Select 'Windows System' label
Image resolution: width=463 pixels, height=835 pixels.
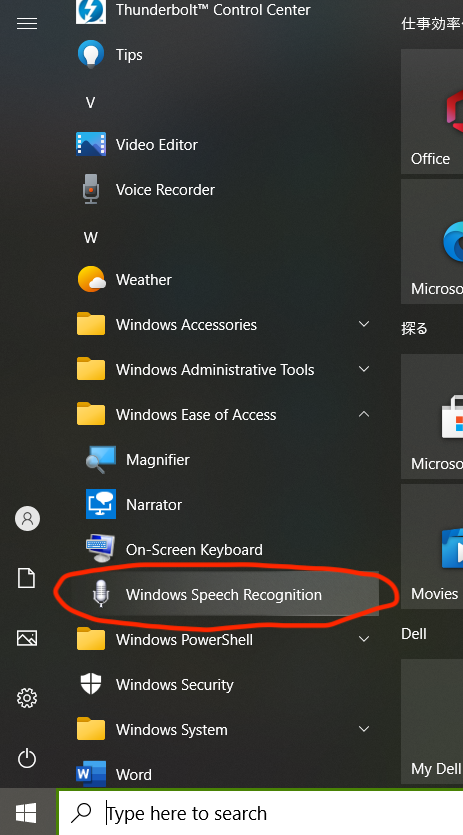pyautogui.click(x=172, y=730)
